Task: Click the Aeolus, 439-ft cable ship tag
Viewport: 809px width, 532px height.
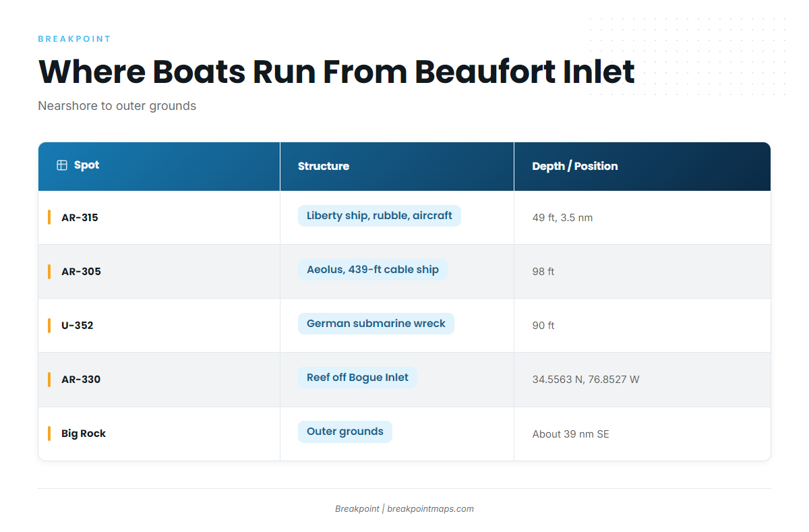Action: [x=373, y=270]
